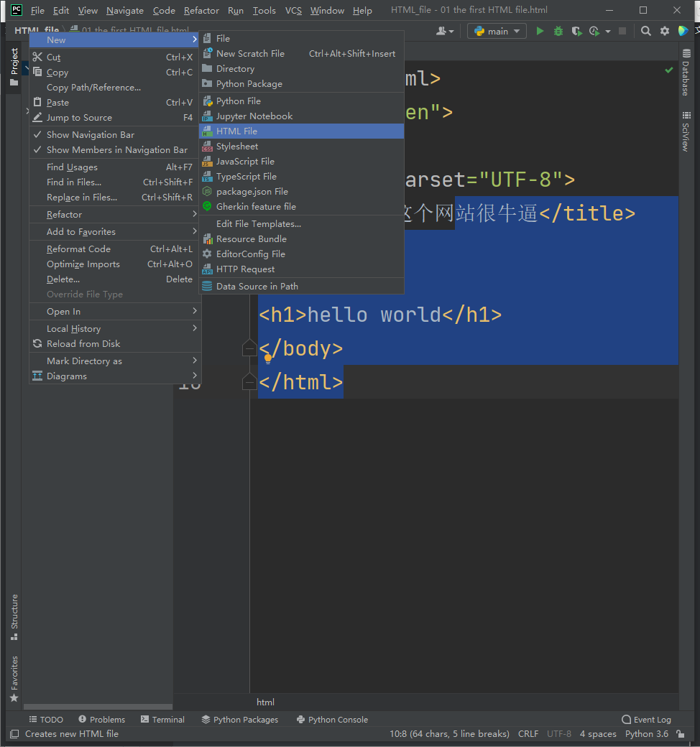Viewport: 700px width, 747px height.
Task: Open the dropdown arrow beside the profiler icon
Action: coord(607,32)
